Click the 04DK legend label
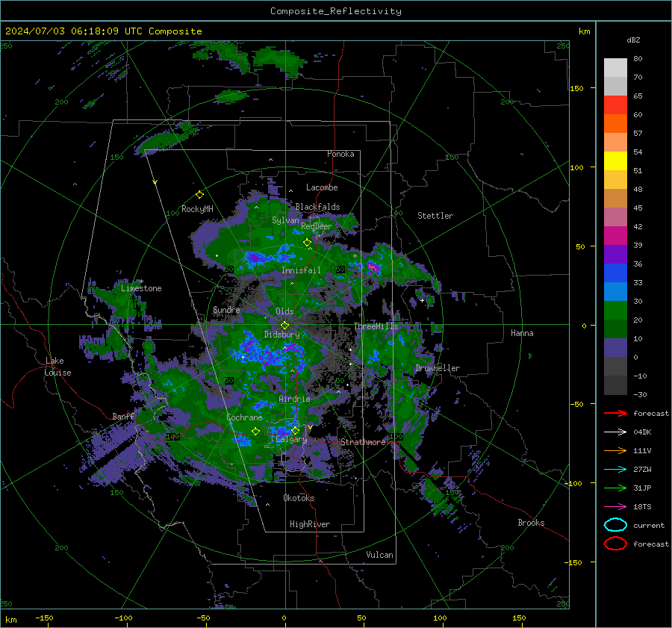The width and height of the screenshot is (672, 628). click(x=642, y=432)
